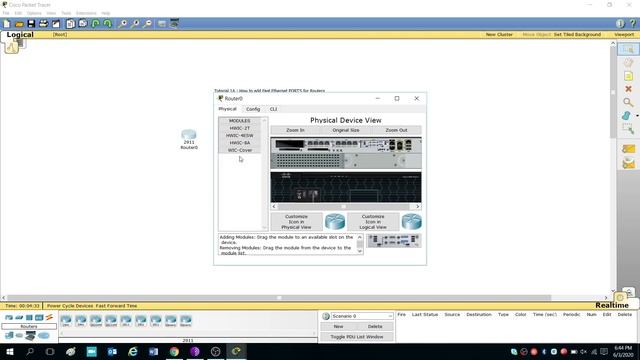Undo the last action

[96, 24]
